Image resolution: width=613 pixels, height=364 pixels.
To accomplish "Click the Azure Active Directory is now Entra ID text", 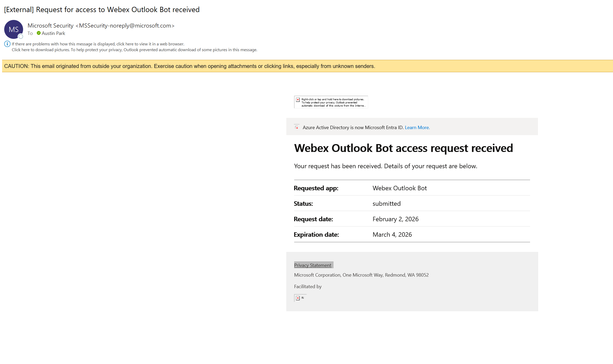I will [353, 128].
